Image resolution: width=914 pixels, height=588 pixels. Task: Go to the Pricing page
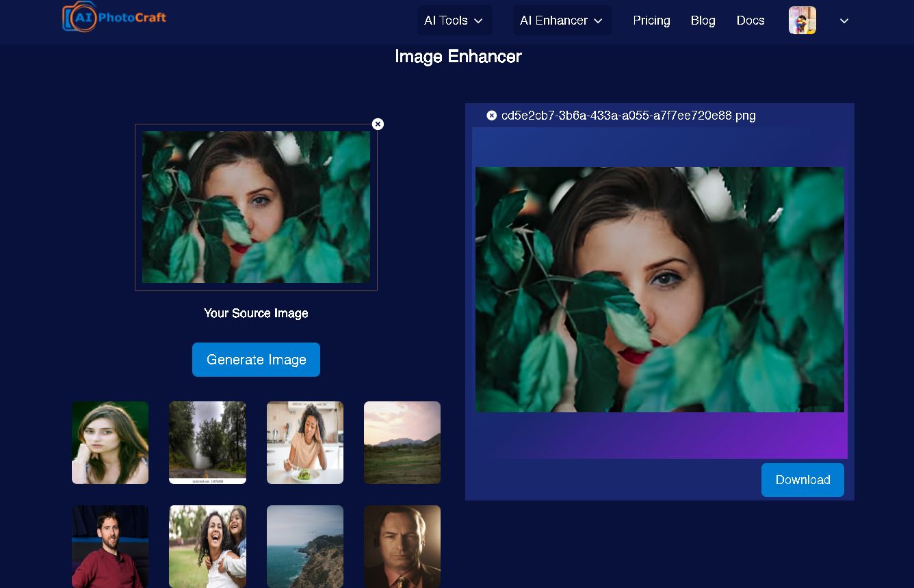click(651, 21)
